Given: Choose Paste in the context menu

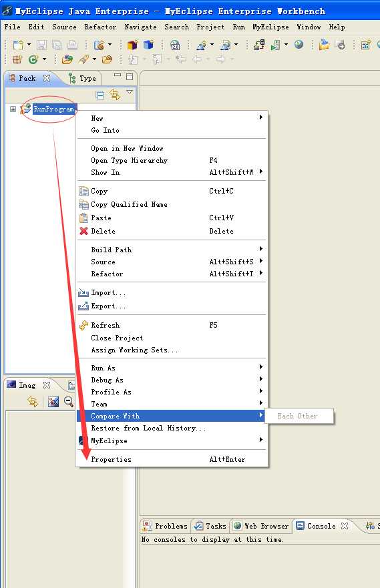Looking at the screenshot, I should [x=172, y=218].
